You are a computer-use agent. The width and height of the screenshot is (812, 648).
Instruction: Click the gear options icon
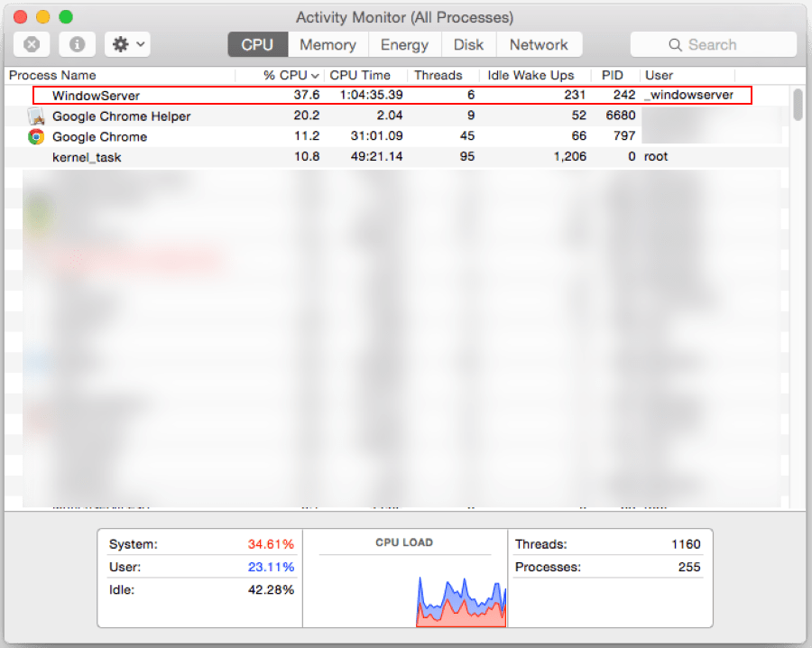(x=120, y=44)
